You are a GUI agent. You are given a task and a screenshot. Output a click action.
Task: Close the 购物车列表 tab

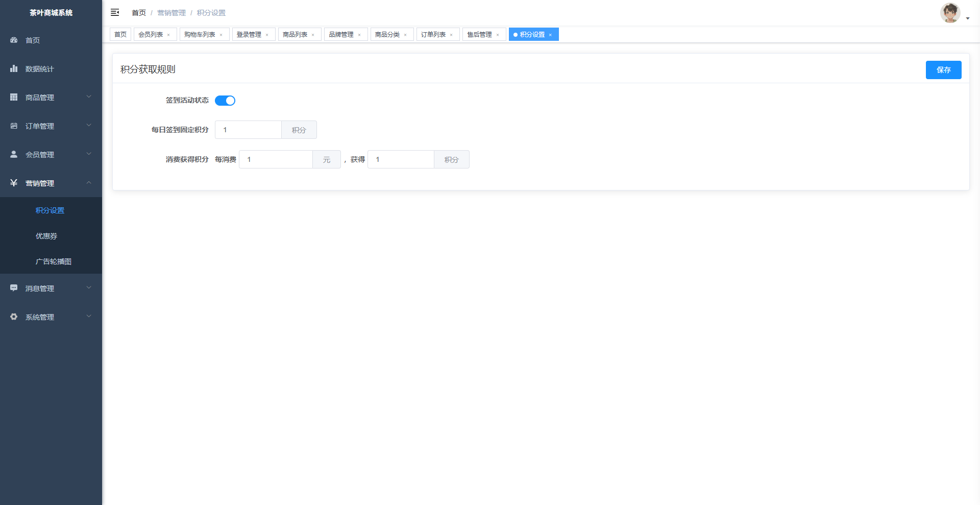[221, 35]
